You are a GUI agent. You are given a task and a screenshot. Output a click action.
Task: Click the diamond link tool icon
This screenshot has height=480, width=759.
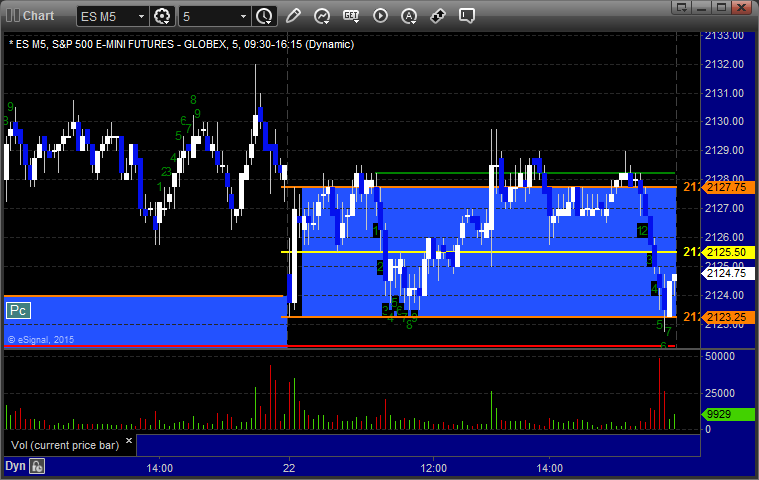coord(438,16)
